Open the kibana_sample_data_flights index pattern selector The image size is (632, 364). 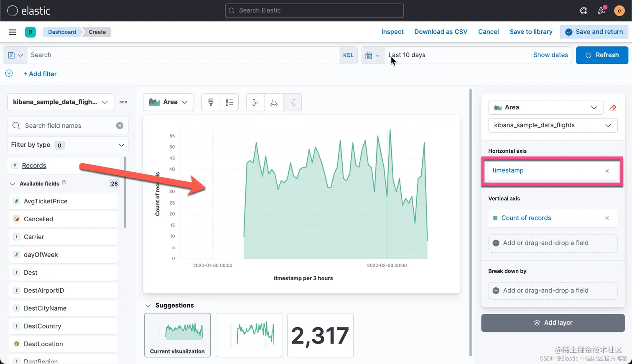tap(61, 102)
